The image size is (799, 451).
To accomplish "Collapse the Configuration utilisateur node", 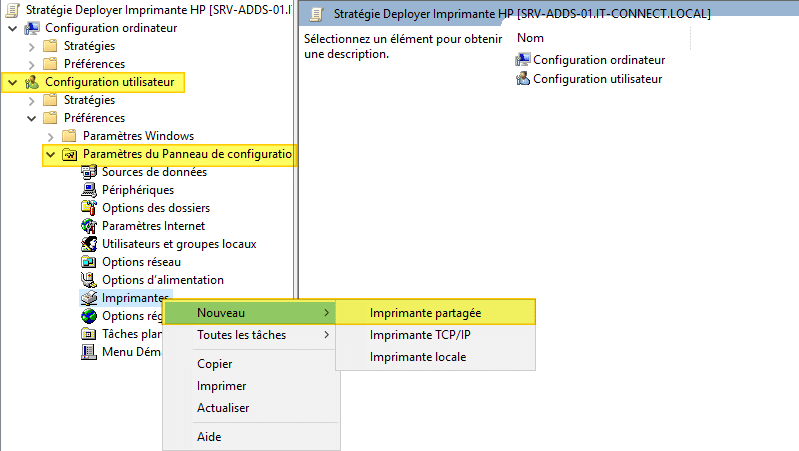I will (12, 82).
